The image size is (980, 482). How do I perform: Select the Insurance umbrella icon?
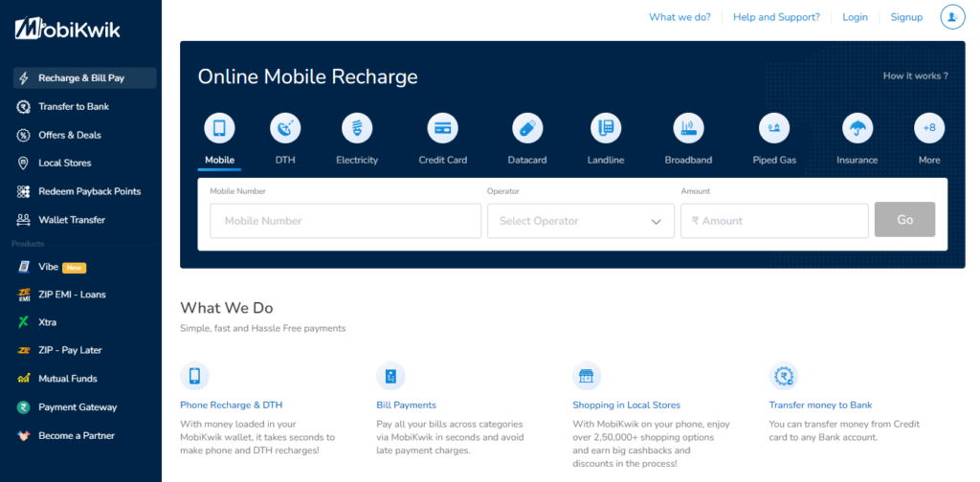point(857,128)
